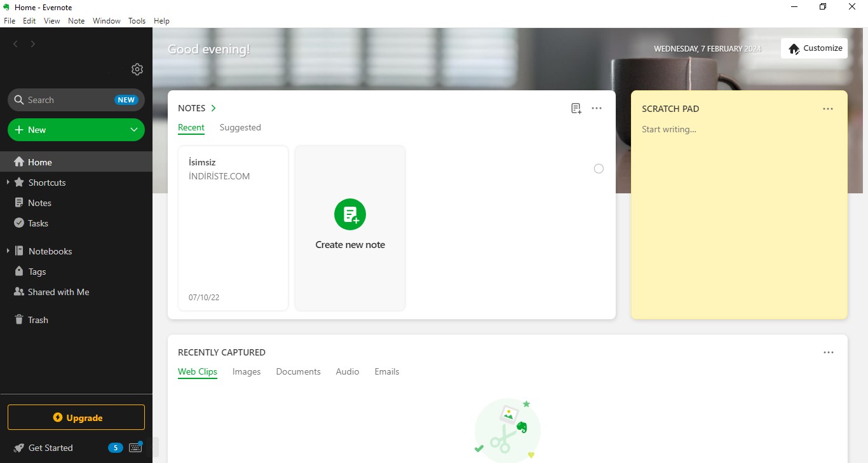
Task: Click the Customize button
Action: (x=814, y=48)
